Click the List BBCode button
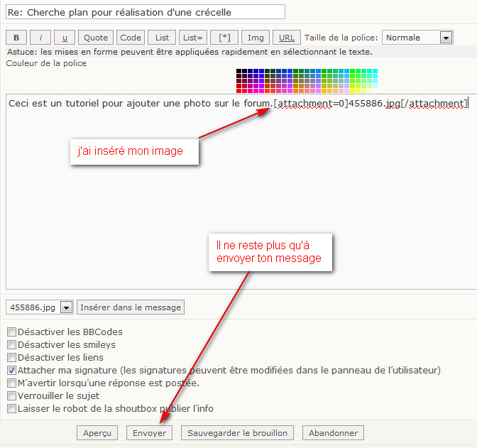Viewport: 477px width, 448px height. (x=163, y=38)
